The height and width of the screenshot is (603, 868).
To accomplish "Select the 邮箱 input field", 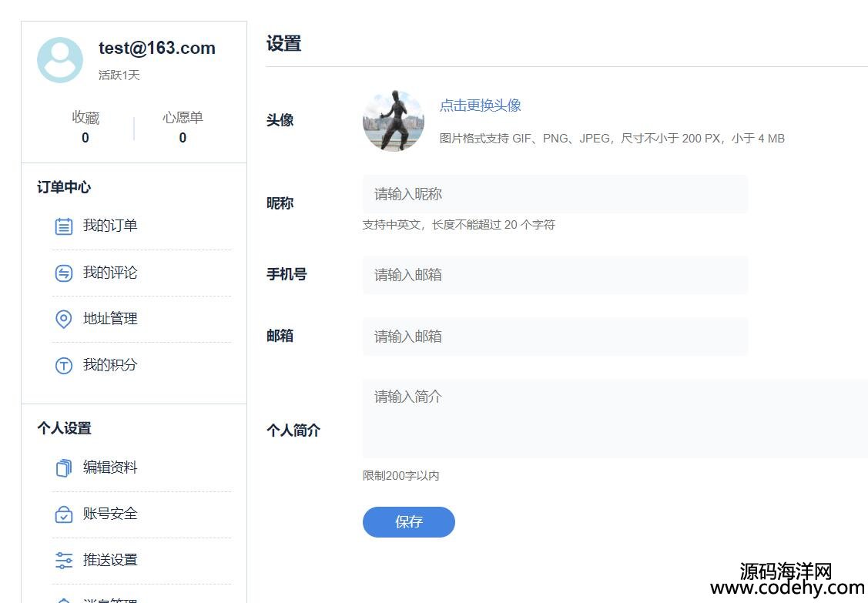I will pyautogui.click(x=555, y=337).
